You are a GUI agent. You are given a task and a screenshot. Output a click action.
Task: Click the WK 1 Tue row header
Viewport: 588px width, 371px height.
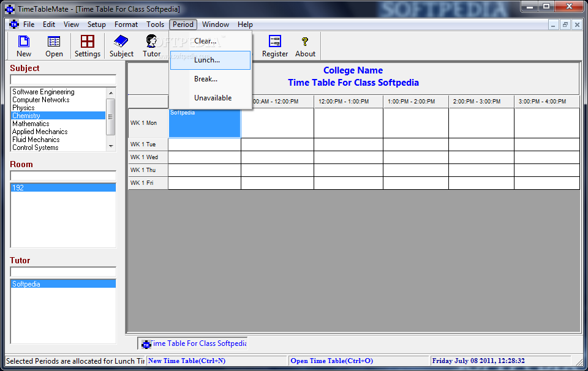148,144
